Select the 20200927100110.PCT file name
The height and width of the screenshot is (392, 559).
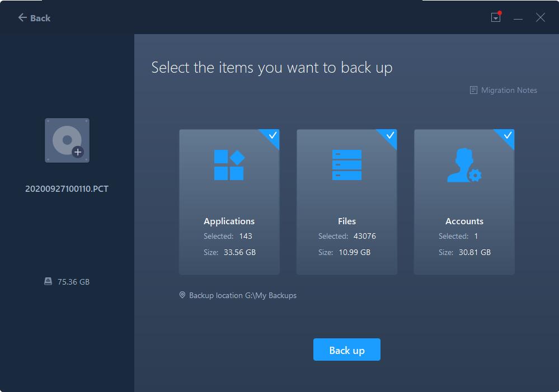(x=67, y=189)
